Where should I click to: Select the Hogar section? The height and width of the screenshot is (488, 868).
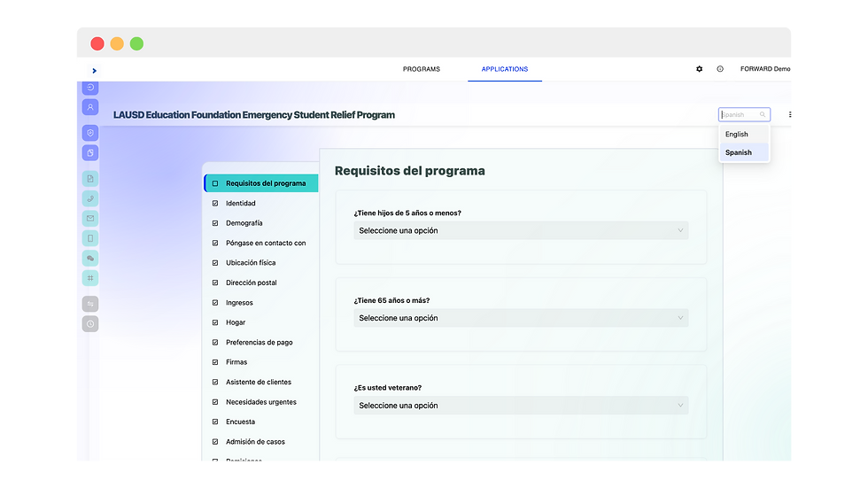[236, 322]
